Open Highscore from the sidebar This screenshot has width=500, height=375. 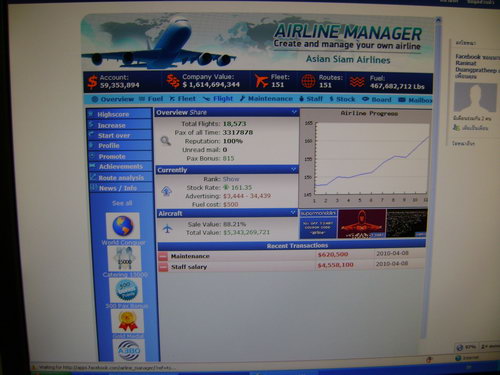(x=113, y=114)
